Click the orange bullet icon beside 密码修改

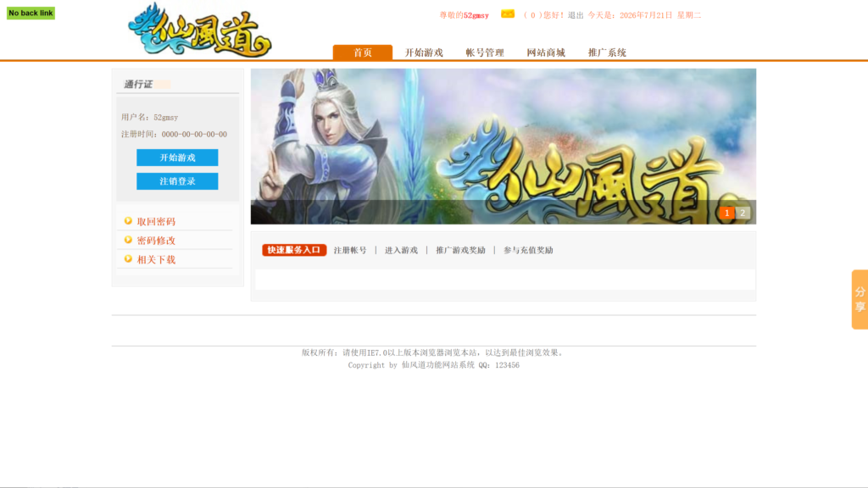129,240
